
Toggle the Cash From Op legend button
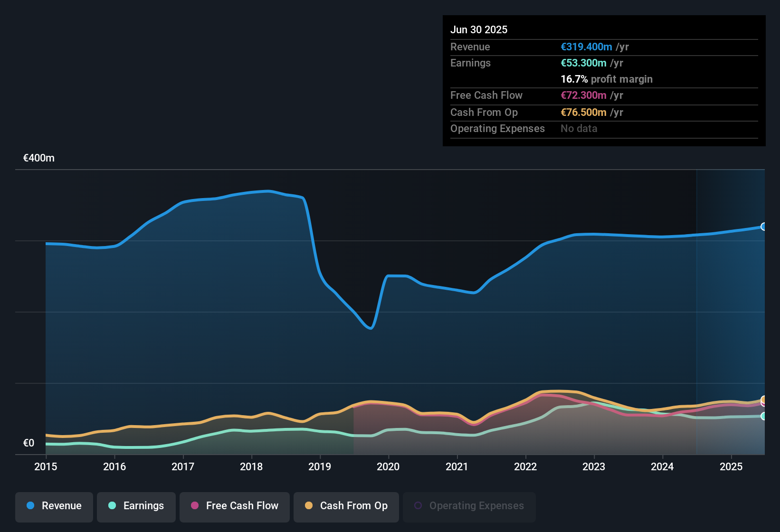click(x=346, y=506)
